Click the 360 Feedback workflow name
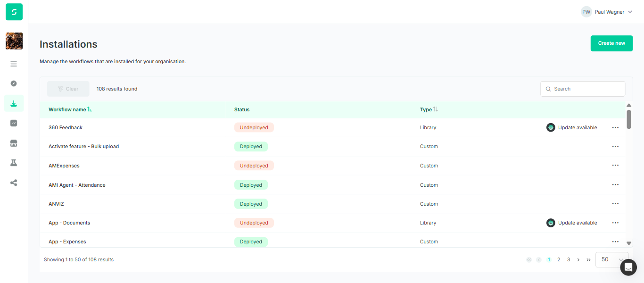The image size is (644, 283). pyautogui.click(x=66, y=127)
